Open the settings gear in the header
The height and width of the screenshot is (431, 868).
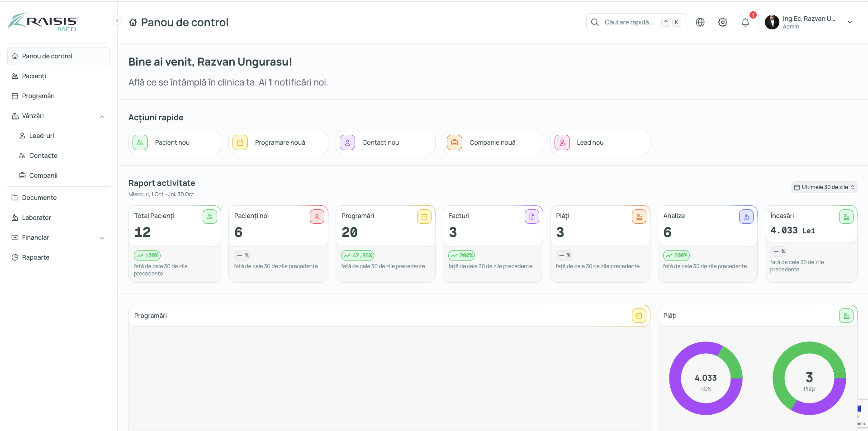point(722,22)
